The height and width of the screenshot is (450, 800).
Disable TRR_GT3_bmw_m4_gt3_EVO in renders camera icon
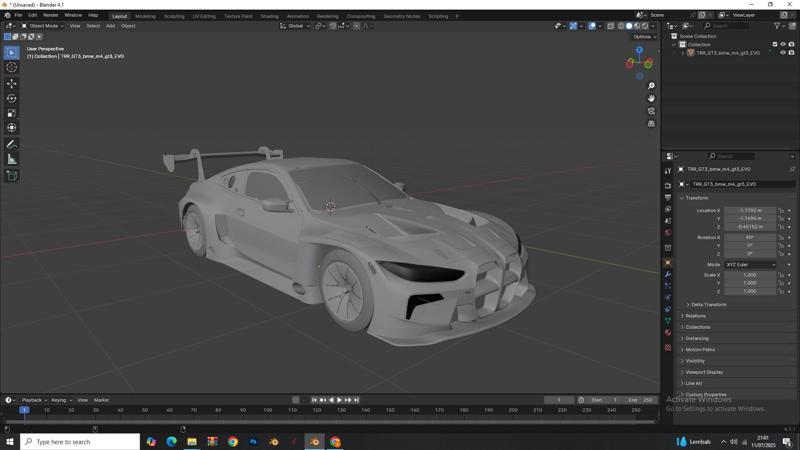click(791, 53)
